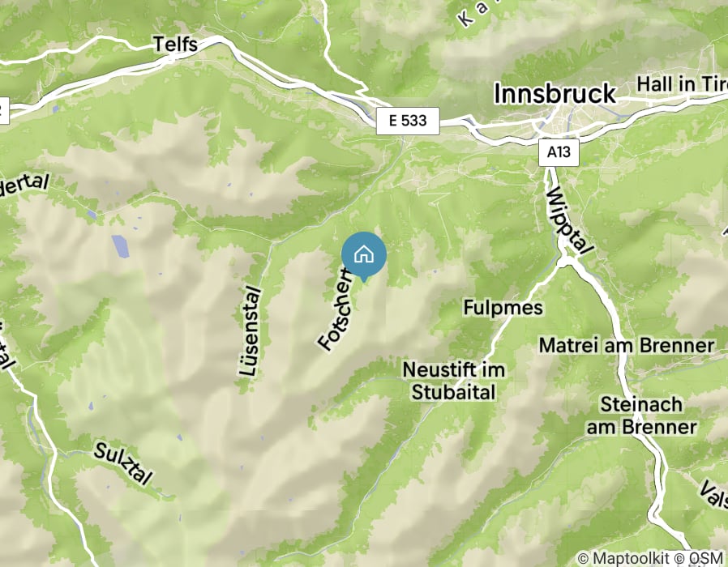Click the large blue lake west of Lüsenstal

120,246
